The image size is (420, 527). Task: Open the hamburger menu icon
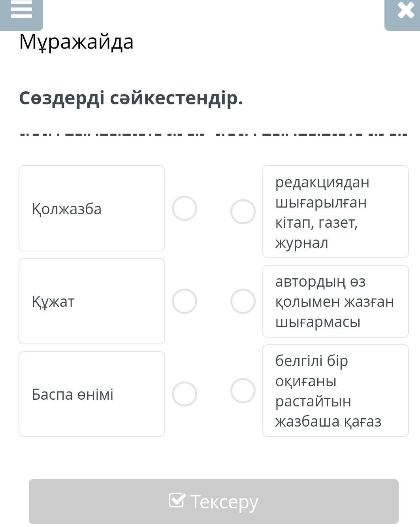pyautogui.click(x=21, y=9)
